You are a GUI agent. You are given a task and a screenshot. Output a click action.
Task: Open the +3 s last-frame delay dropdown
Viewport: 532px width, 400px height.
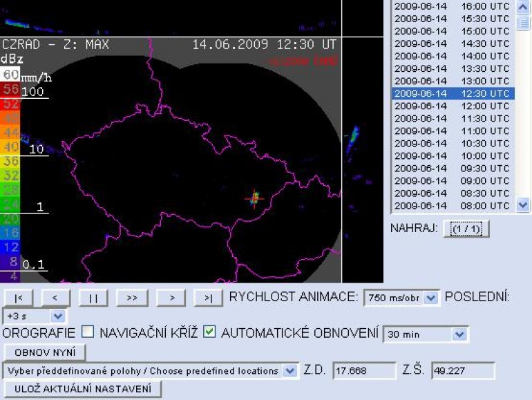[35, 316]
